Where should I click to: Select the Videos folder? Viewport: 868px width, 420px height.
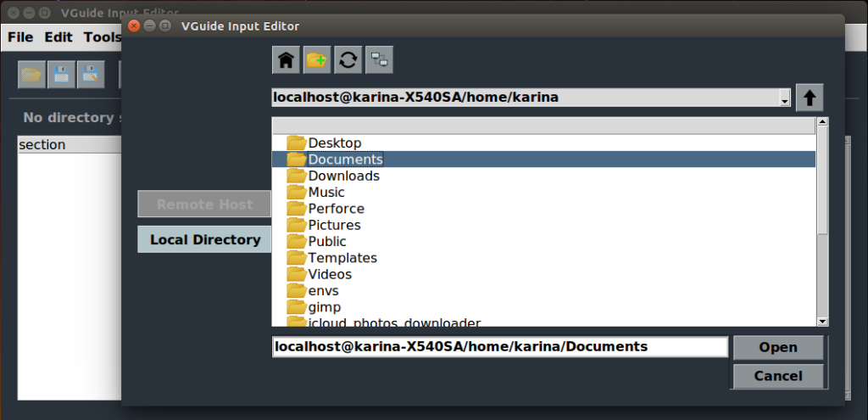click(543, 274)
